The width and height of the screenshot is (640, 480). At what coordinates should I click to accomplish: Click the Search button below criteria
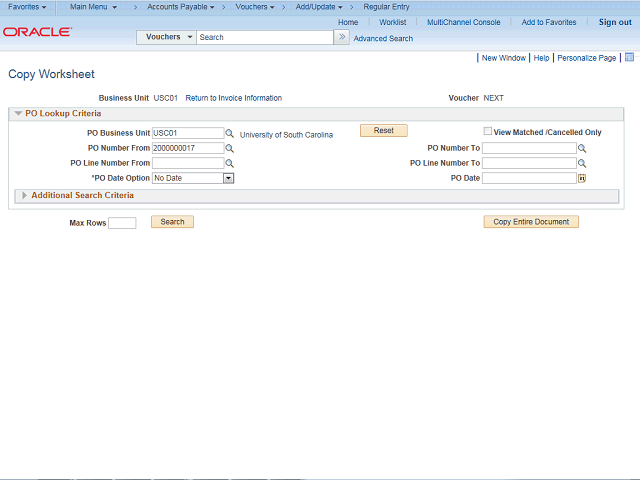[172, 222]
